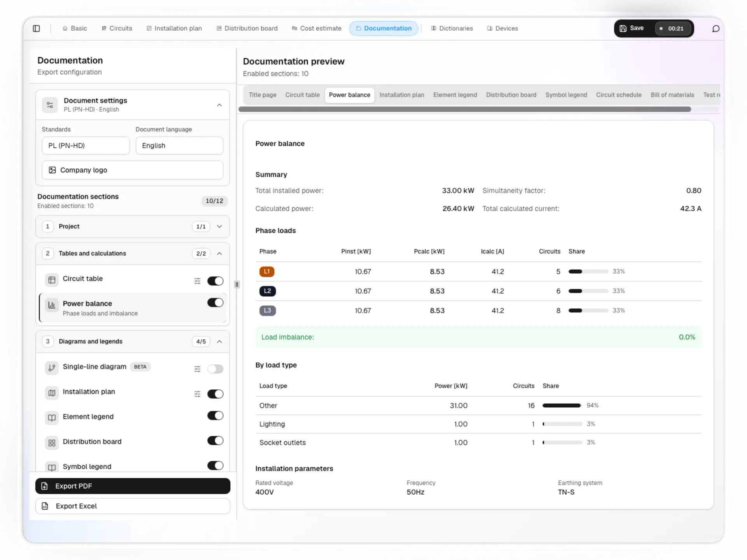This screenshot has width=747, height=560.
Task: Click the 00:21 timer indicator
Action: 673,28
